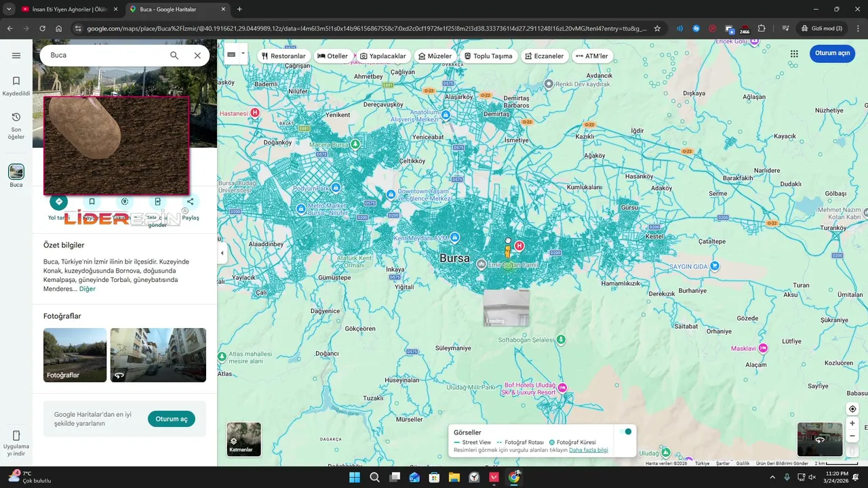
Task: Open the Google Maps hamburger menu
Action: pos(16,56)
